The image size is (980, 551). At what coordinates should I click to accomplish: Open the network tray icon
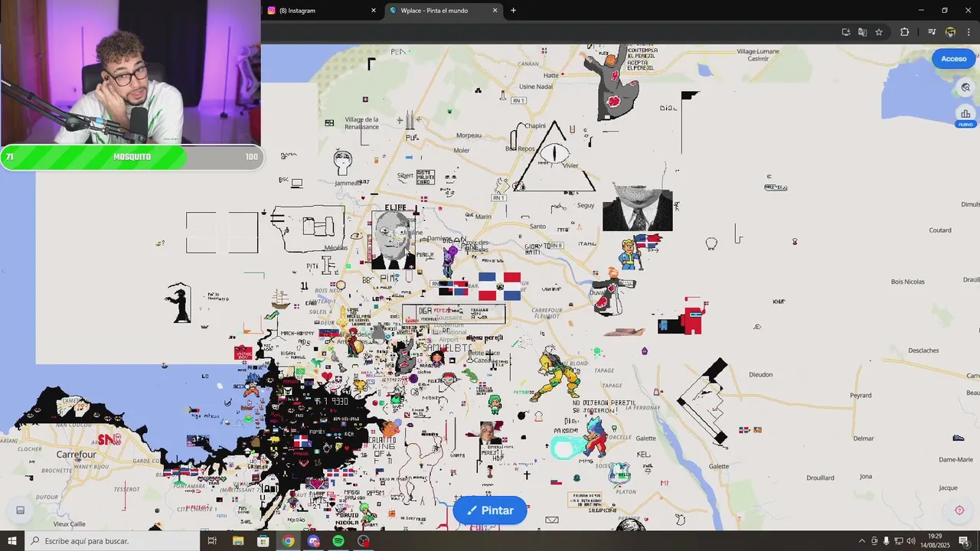[899, 541]
